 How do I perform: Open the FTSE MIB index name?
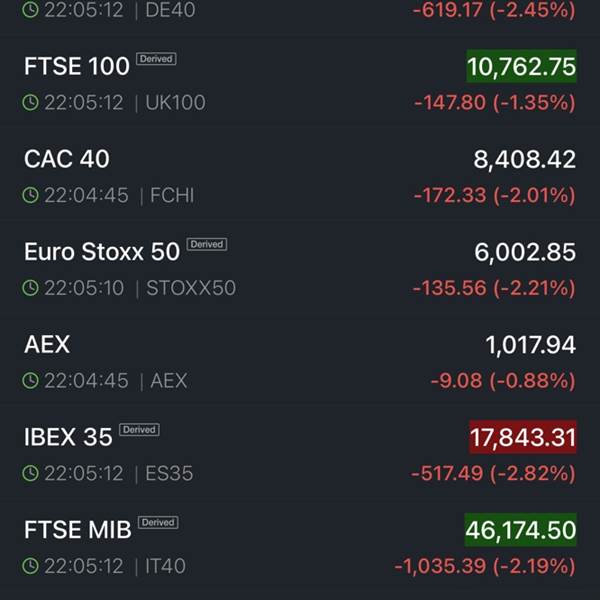click(78, 530)
